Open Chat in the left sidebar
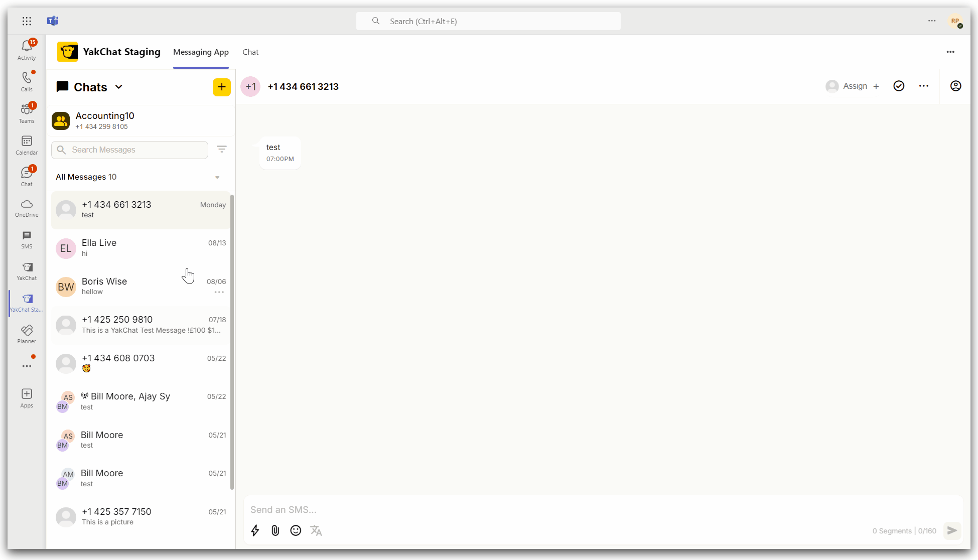This screenshot has width=978, height=560. 27,177
